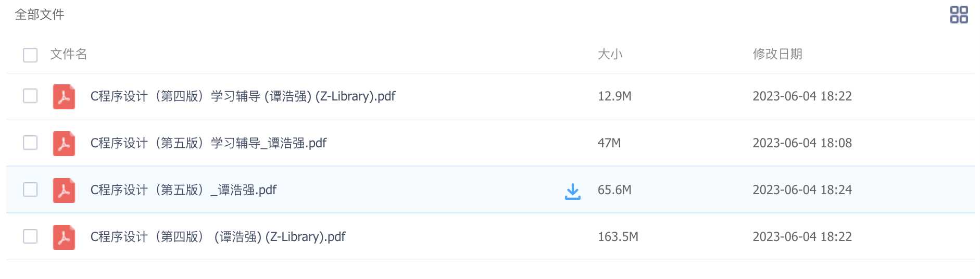Click PDF icon of 163.5M 第四版 file
Image resolution: width=980 pixels, height=279 pixels.
[64, 237]
